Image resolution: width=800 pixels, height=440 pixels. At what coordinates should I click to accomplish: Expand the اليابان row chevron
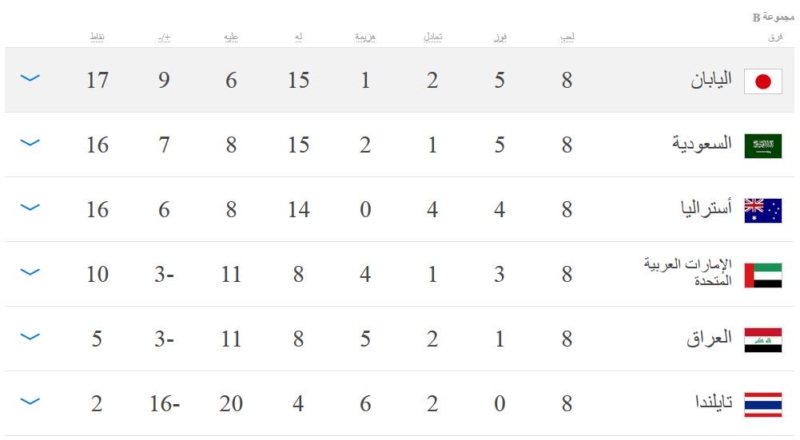coord(30,79)
